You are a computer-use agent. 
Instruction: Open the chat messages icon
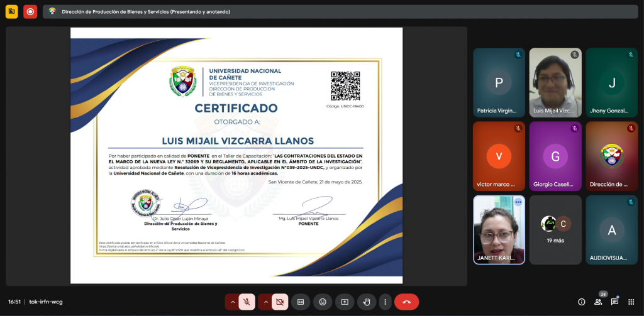[614, 302]
